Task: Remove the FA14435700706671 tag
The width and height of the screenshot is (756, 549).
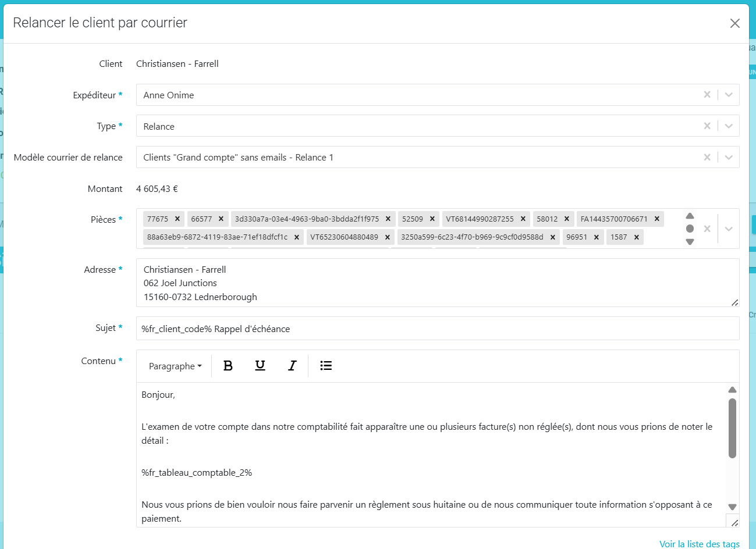Action: point(657,219)
